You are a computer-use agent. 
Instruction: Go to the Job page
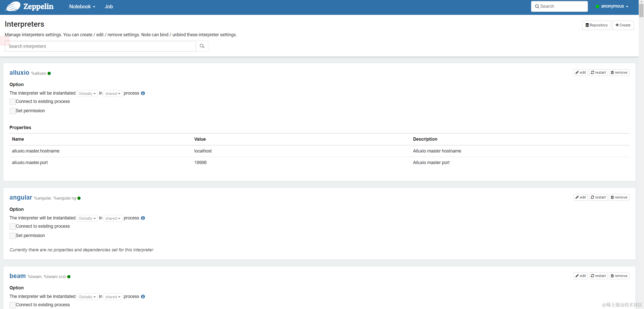tap(109, 7)
